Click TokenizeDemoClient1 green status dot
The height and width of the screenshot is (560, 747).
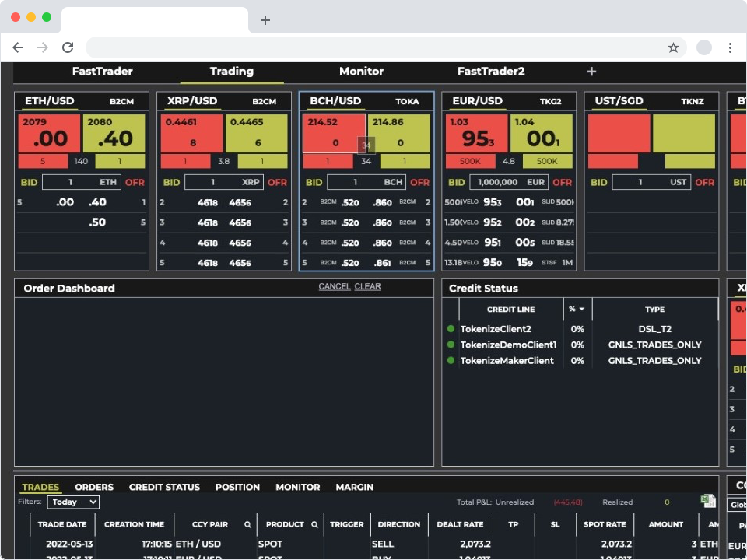[x=451, y=345]
